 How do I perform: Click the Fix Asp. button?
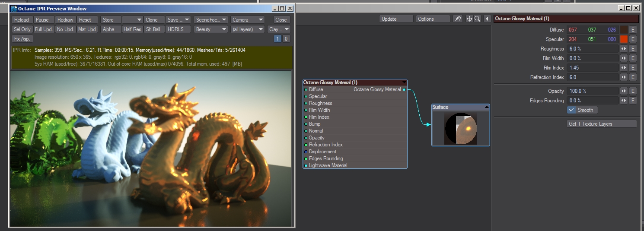(x=22, y=39)
